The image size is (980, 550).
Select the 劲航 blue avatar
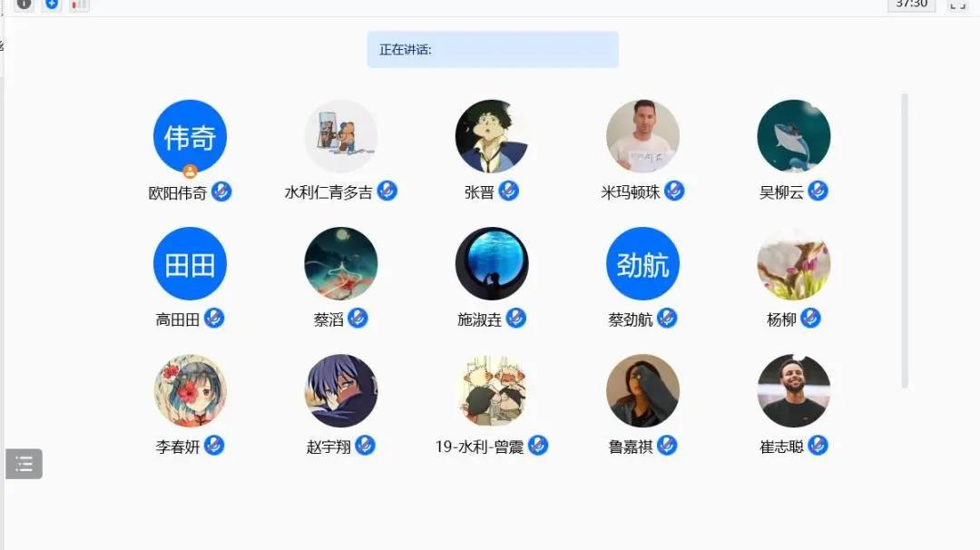642,264
